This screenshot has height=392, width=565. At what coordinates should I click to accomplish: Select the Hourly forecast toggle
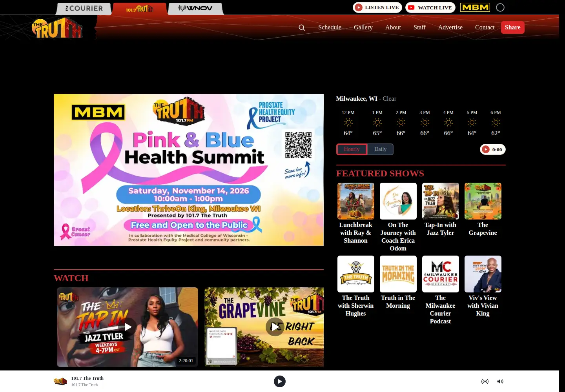pos(352,149)
